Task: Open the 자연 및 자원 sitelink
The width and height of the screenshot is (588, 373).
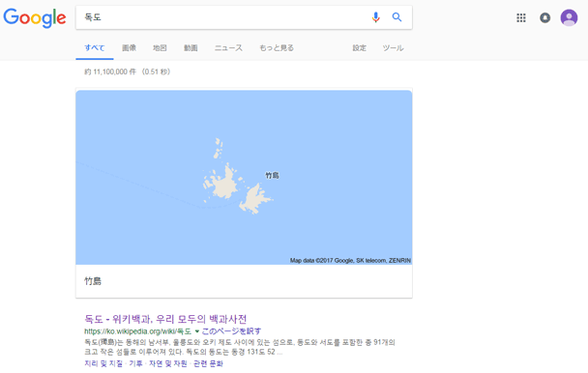Action: point(168,363)
